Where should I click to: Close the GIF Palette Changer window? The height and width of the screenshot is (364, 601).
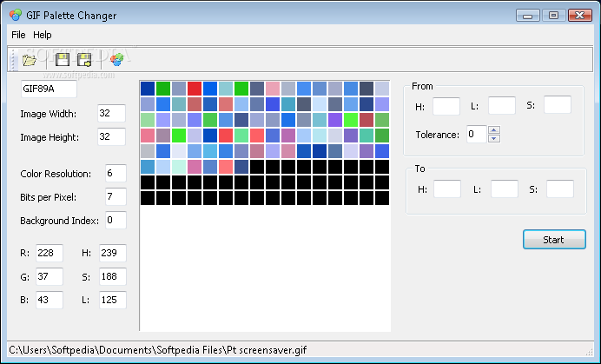pyautogui.click(x=580, y=16)
